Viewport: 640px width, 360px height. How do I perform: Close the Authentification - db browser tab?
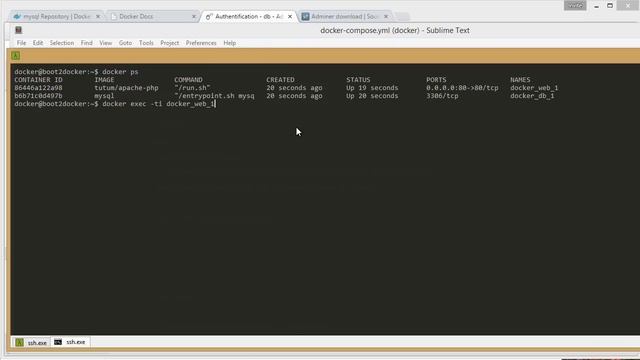coord(290,16)
